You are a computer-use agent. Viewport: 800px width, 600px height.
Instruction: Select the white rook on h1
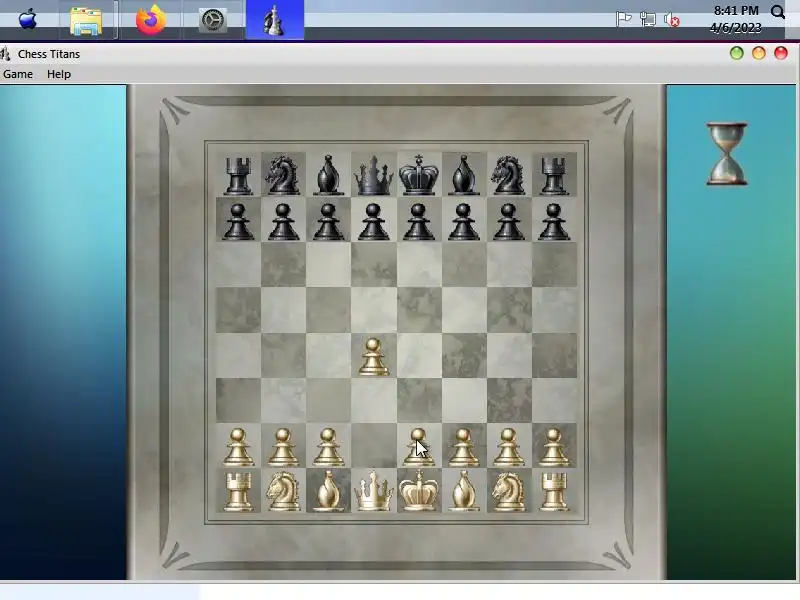pos(554,491)
